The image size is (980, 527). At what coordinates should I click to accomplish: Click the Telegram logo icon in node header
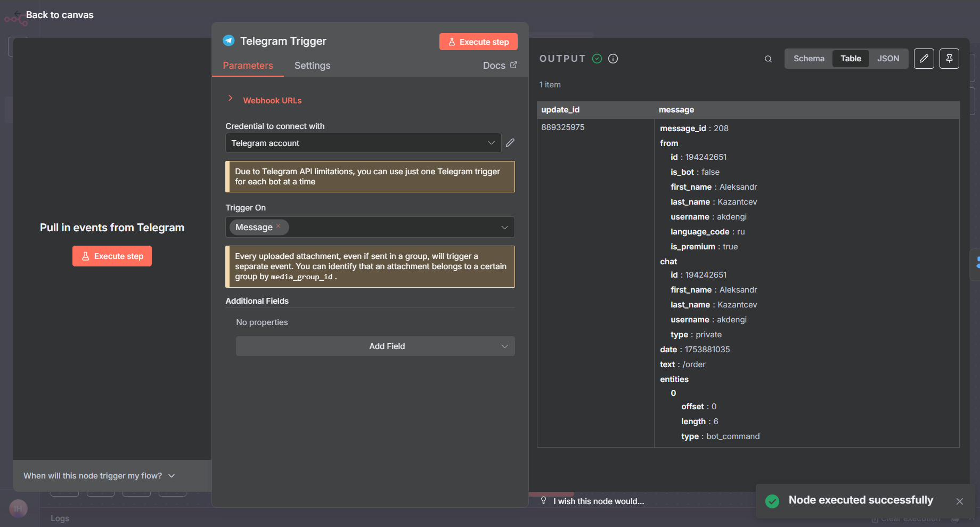(228, 40)
